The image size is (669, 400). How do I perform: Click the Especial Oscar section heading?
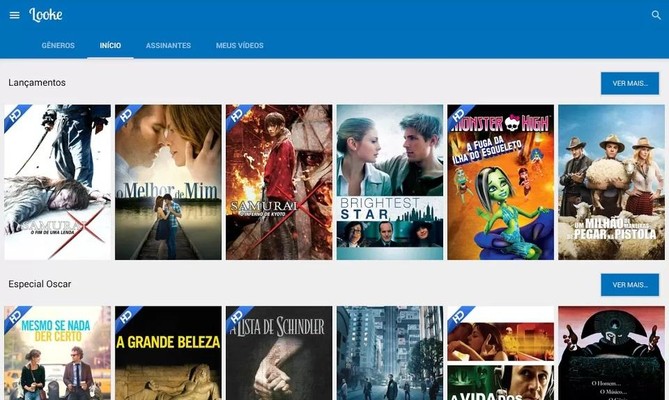[x=40, y=284]
